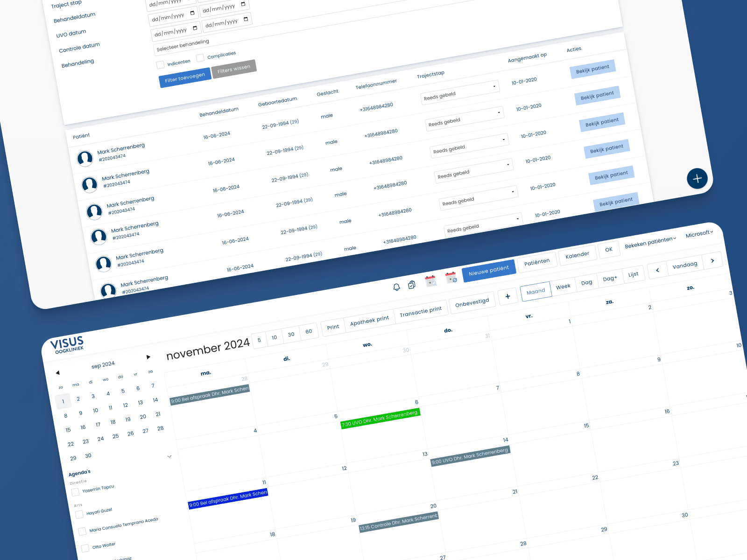Viewport: 747px width, 560px height.
Task: Click the Aangemaakt op column header
Action: (527, 57)
